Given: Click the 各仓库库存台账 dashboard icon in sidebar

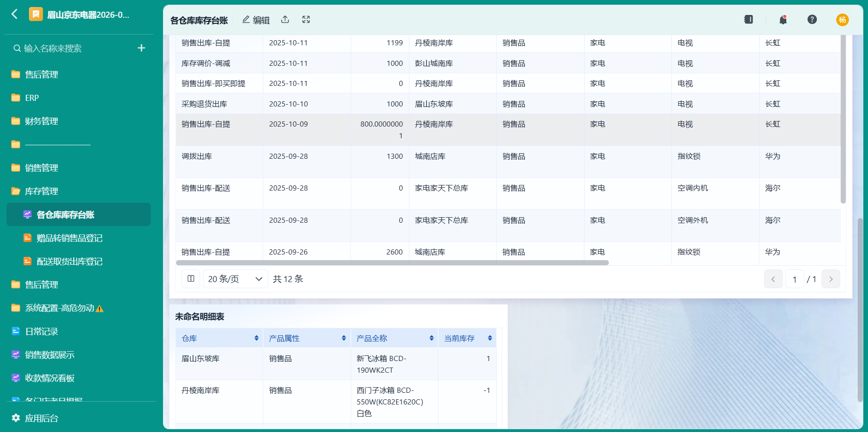Looking at the screenshot, I should click(28, 214).
